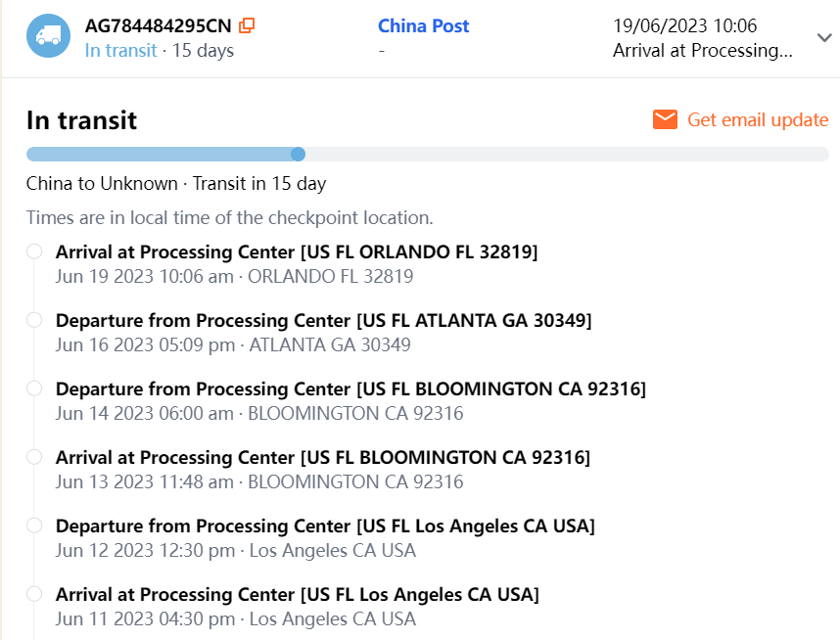Select the Bloomington departure checkpoint marker
This screenshot has height=640, width=840.
click(34, 389)
